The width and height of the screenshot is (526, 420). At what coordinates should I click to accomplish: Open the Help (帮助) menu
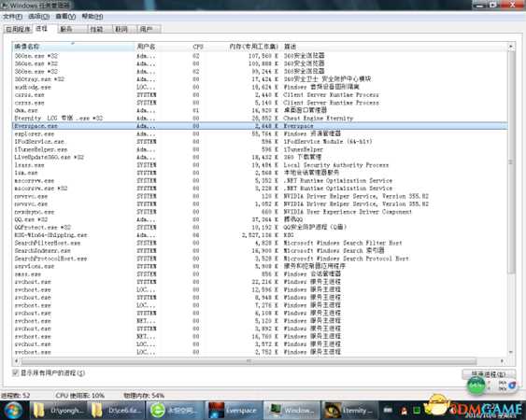[92, 17]
